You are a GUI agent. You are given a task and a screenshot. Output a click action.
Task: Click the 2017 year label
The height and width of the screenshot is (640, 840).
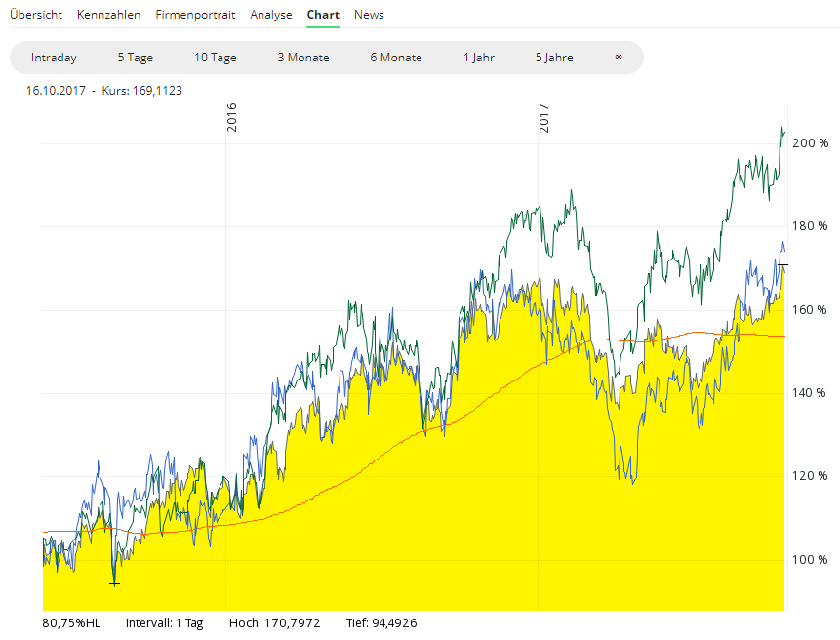click(544, 117)
